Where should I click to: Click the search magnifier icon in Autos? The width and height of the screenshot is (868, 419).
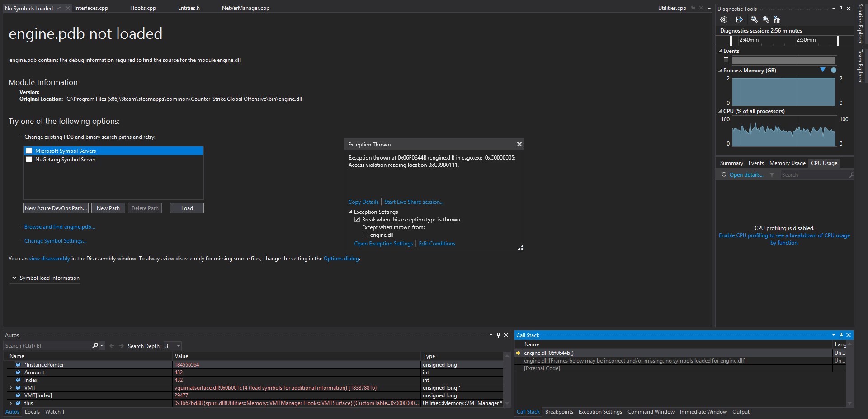point(95,346)
